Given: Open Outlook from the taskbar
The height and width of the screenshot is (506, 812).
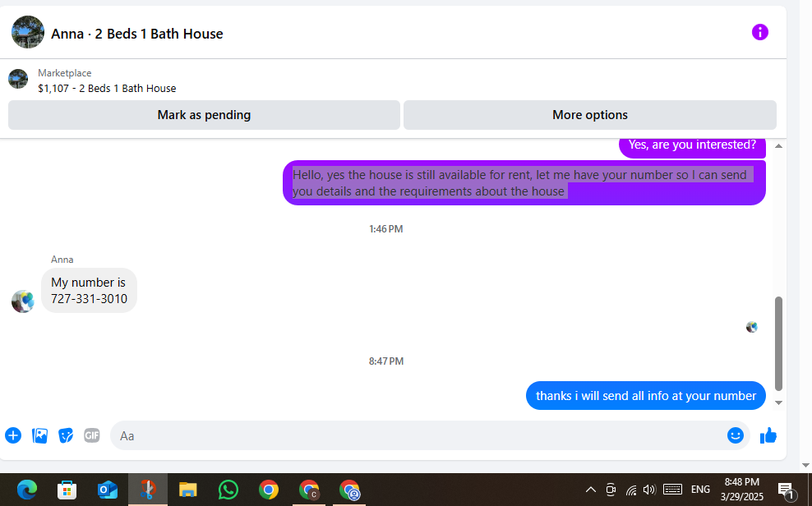Looking at the screenshot, I should tap(107, 490).
